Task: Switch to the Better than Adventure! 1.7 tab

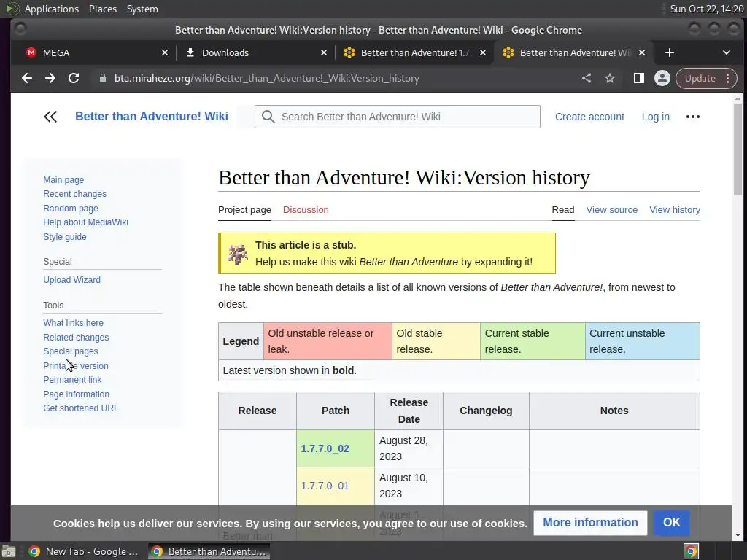Action: (x=414, y=52)
